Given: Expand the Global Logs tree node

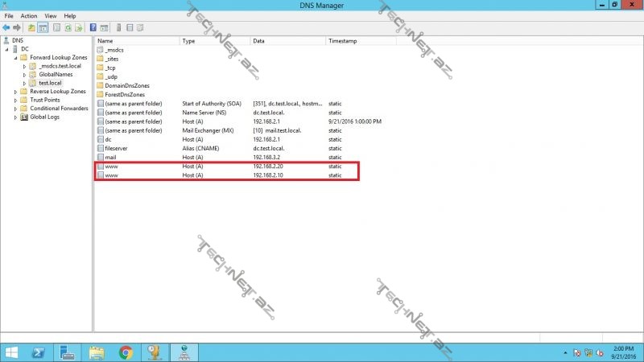Looking at the screenshot, I should point(16,117).
